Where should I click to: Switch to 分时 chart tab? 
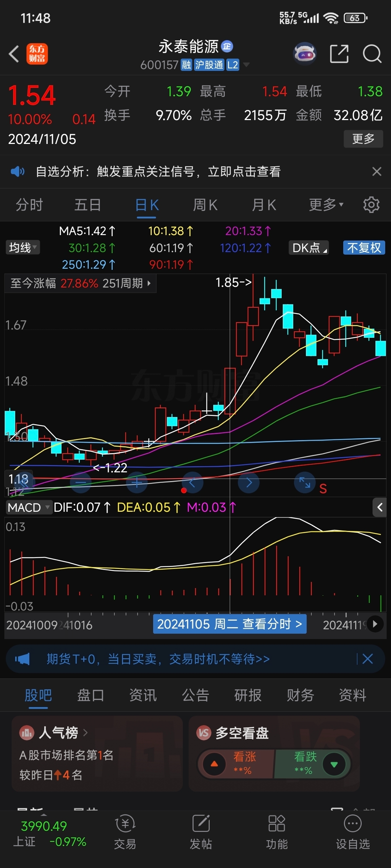point(29,205)
